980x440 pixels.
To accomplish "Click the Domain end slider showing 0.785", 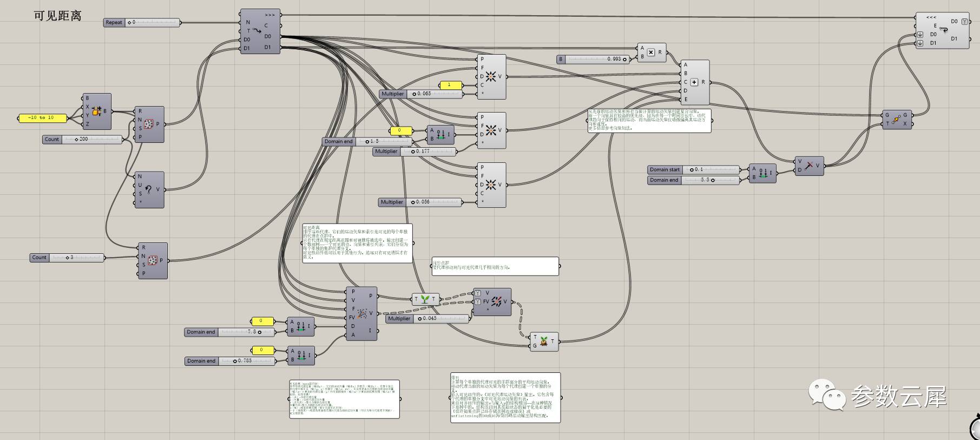I will point(229,361).
